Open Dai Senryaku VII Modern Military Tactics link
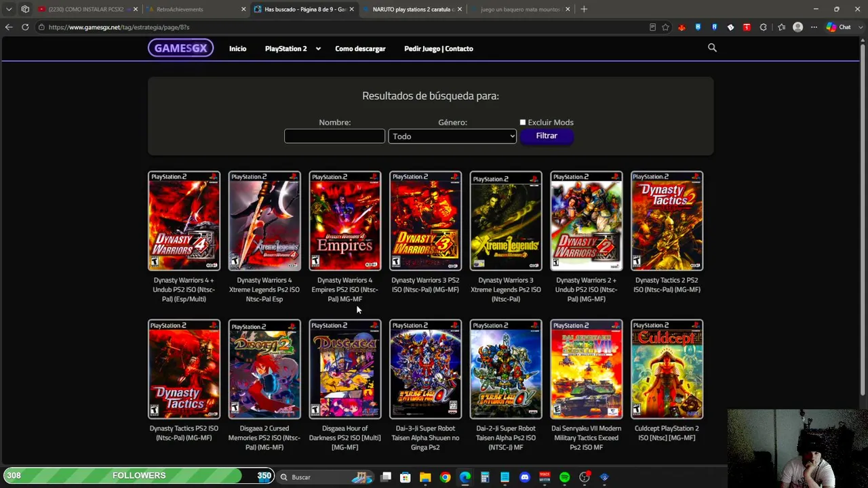Screen dimensions: 868x488 pos(586,438)
